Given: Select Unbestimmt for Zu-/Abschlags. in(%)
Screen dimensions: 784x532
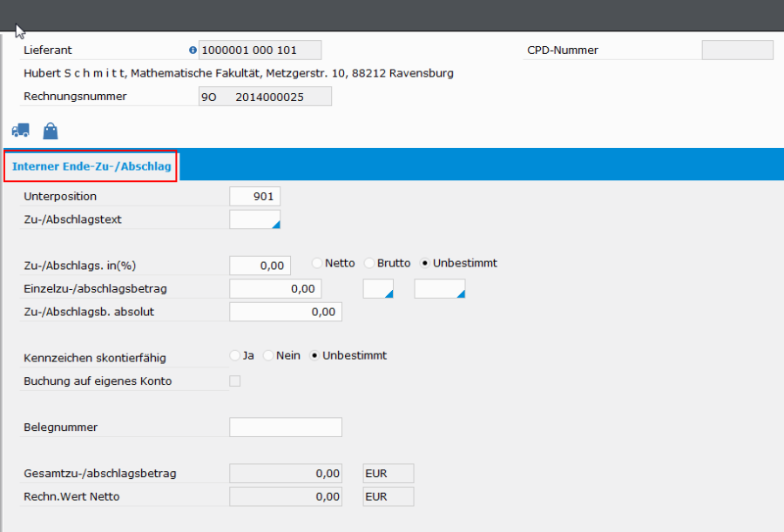Looking at the screenshot, I should (x=425, y=263).
